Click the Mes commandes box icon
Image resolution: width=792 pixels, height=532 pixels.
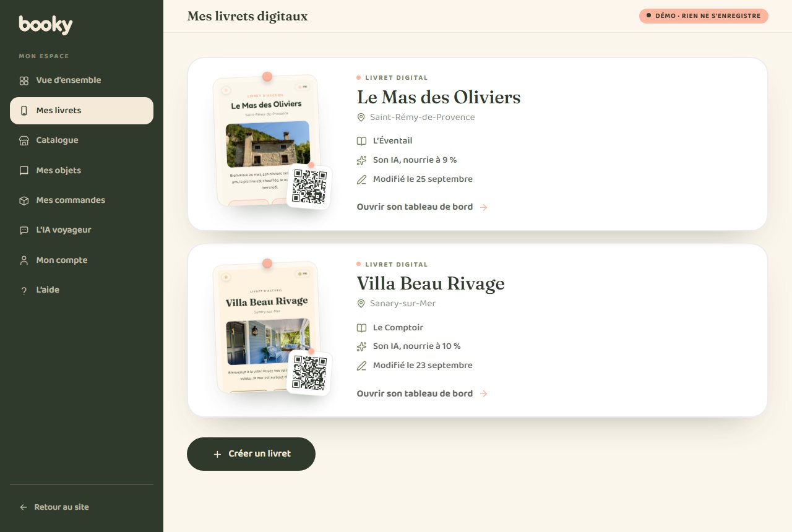pos(24,200)
